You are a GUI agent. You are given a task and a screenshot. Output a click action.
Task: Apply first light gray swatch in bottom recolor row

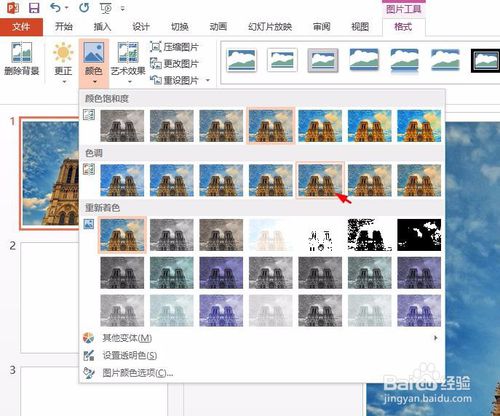[x=122, y=310]
